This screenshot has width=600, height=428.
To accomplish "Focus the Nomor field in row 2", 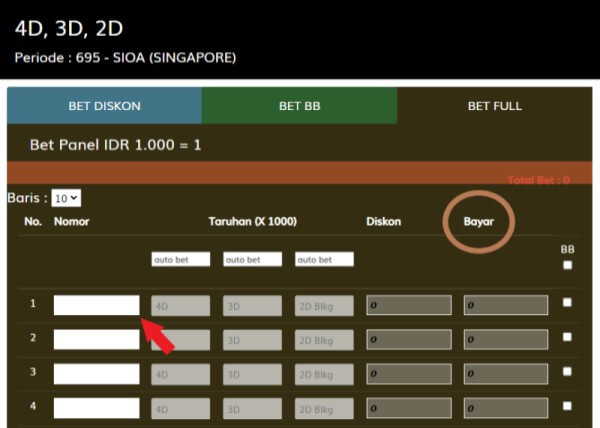I will tap(96, 339).
